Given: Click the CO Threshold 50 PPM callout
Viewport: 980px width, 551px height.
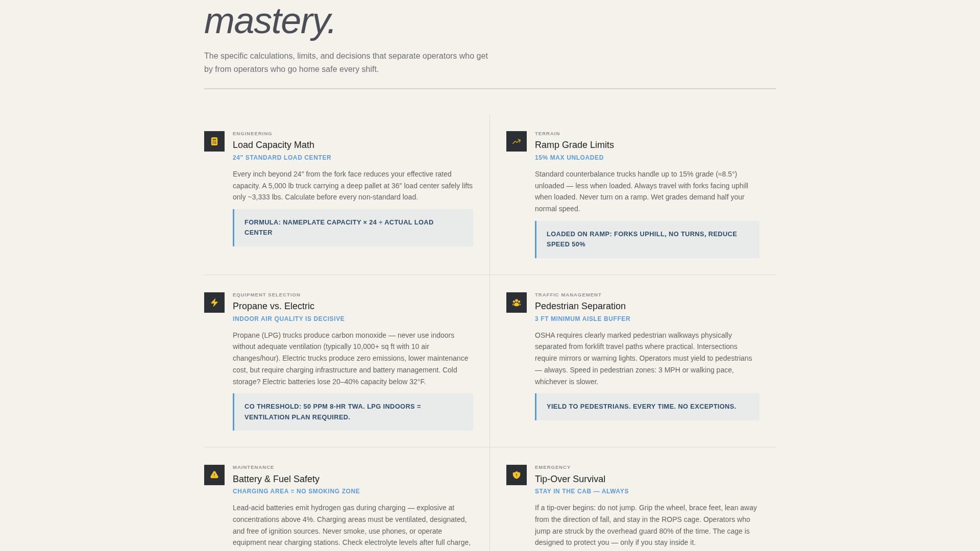Looking at the screenshot, I should [353, 412].
